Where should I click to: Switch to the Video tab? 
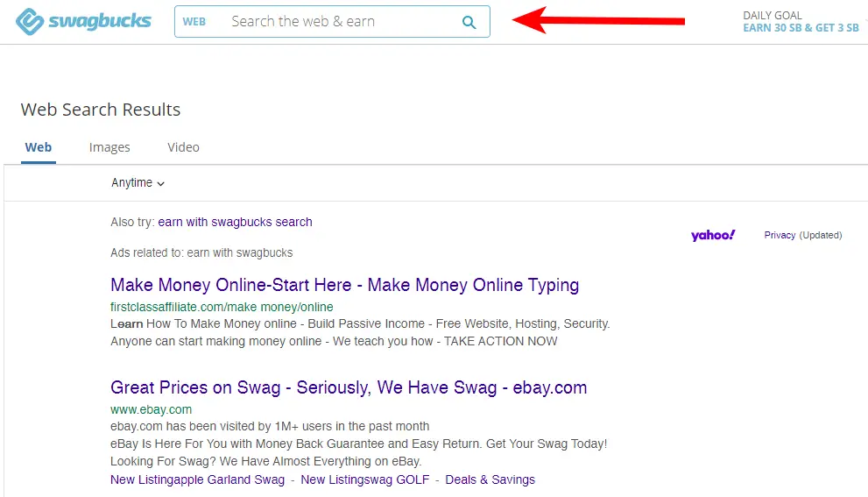183,147
